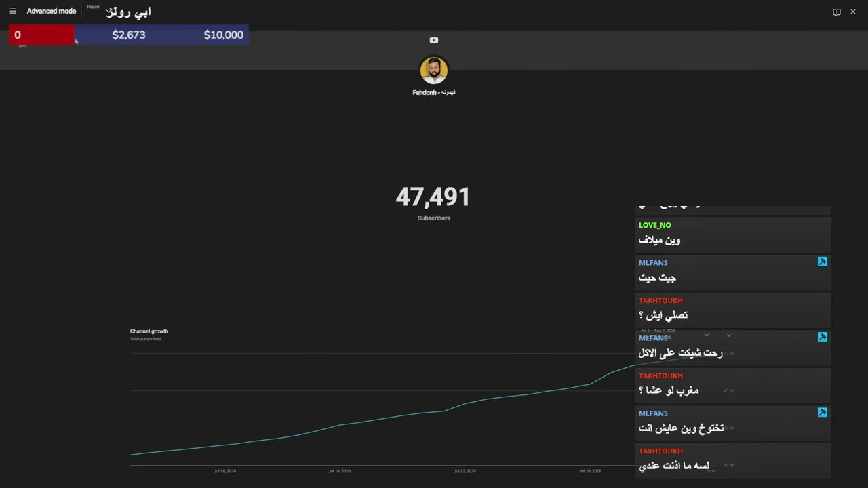
Task: Click the LOVE_NO username in chat
Action: coord(655,225)
